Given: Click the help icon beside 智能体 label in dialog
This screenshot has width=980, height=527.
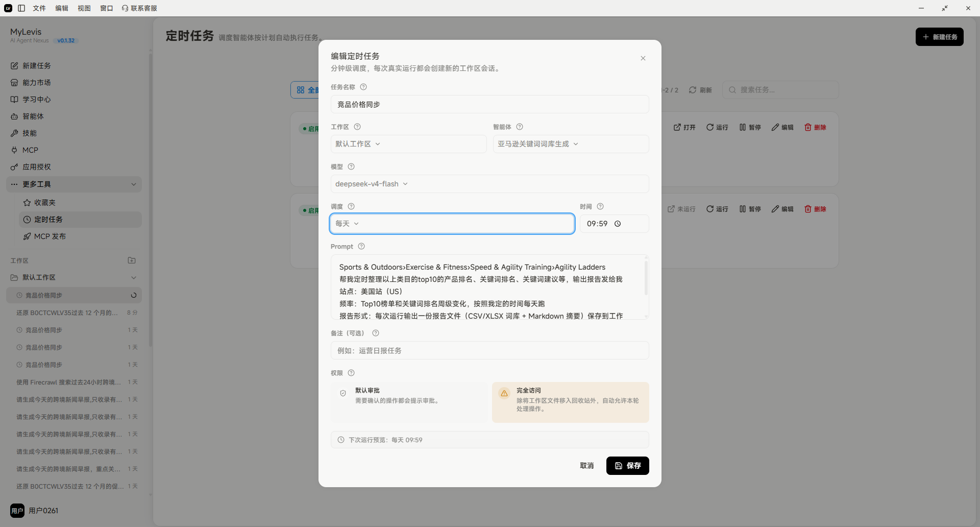Looking at the screenshot, I should 520,127.
